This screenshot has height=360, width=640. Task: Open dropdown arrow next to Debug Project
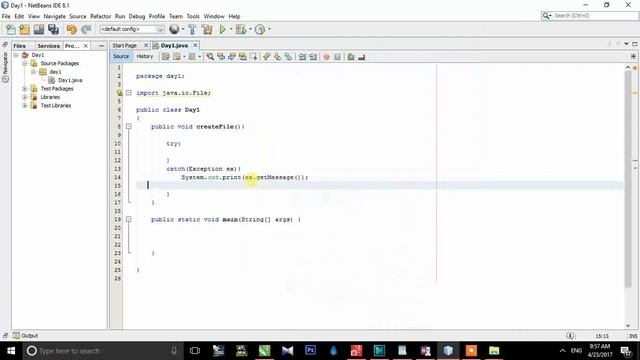(250, 29)
